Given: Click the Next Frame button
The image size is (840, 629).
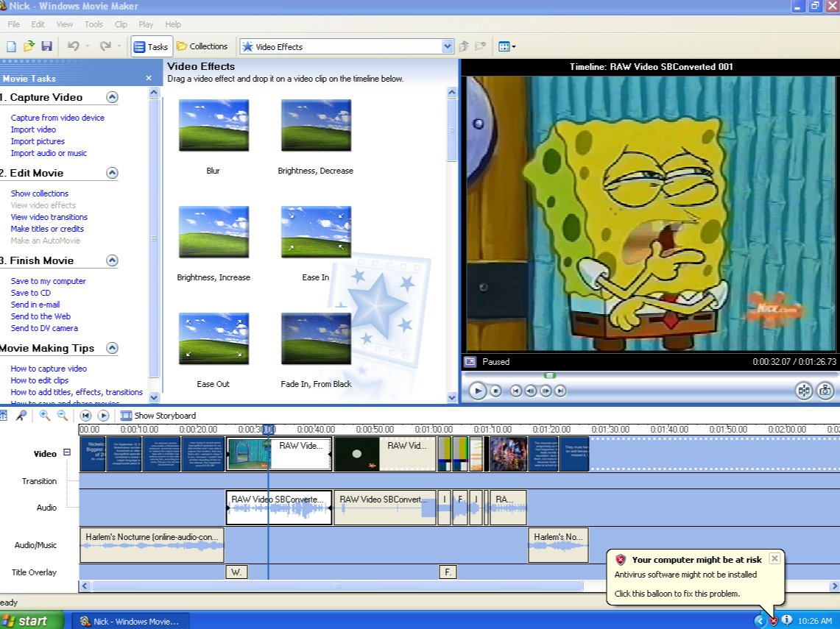Looking at the screenshot, I should tap(546, 391).
